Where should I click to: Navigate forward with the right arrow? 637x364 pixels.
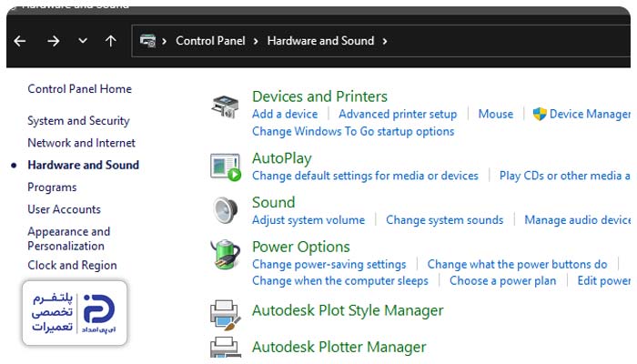[53, 41]
